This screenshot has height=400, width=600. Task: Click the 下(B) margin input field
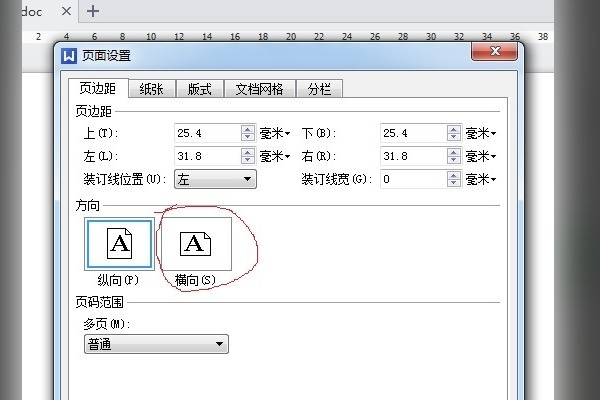coord(413,133)
